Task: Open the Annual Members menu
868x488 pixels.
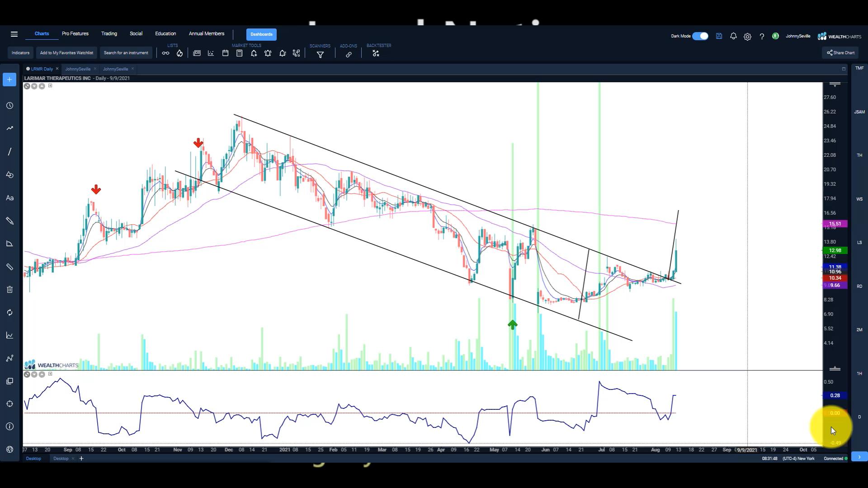Action: (206, 34)
